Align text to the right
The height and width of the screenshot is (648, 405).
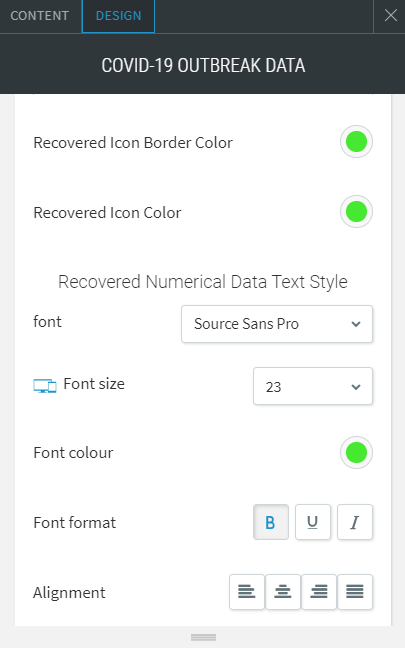319,592
